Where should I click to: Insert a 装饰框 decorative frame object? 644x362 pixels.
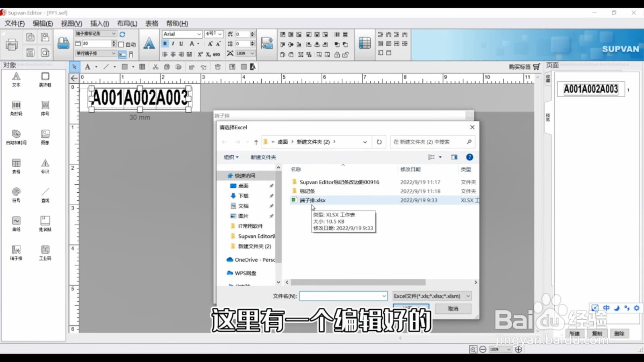pyautogui.click(x=45, y=80)
